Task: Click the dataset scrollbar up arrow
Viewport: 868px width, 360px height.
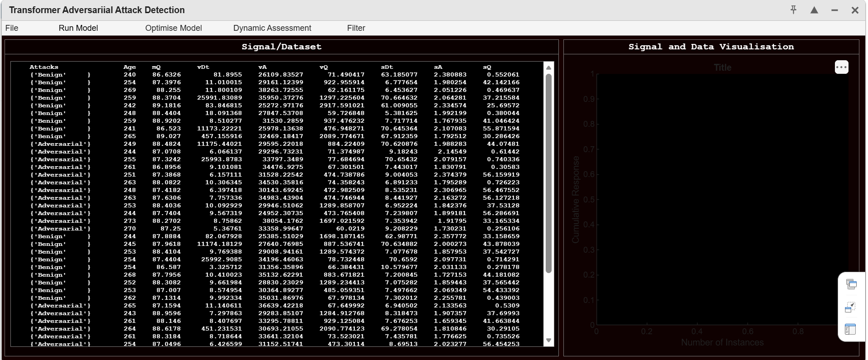Action: coord(548,68)
